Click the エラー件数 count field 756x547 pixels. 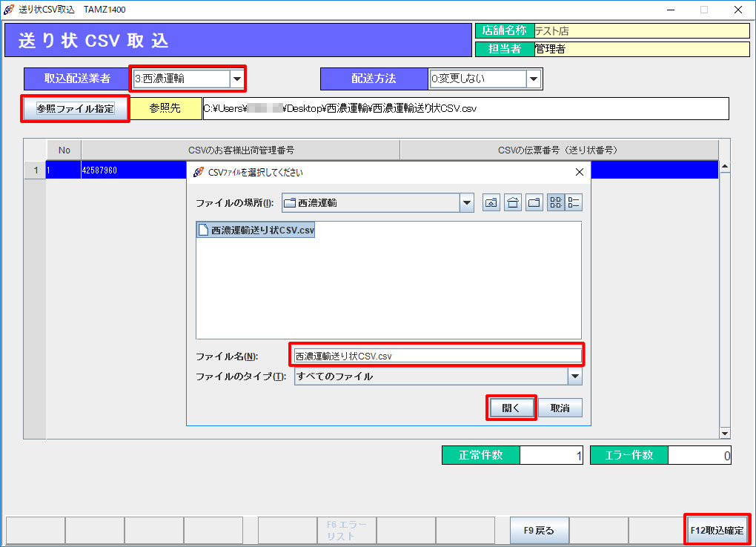click(x=699, y=455)
